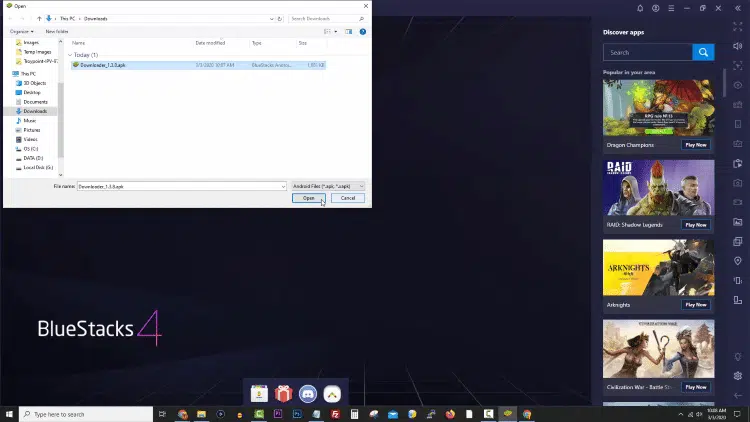Focus the Discover apps Search field
The height and width of the screenshot is (422, 750).
[648, 52]
